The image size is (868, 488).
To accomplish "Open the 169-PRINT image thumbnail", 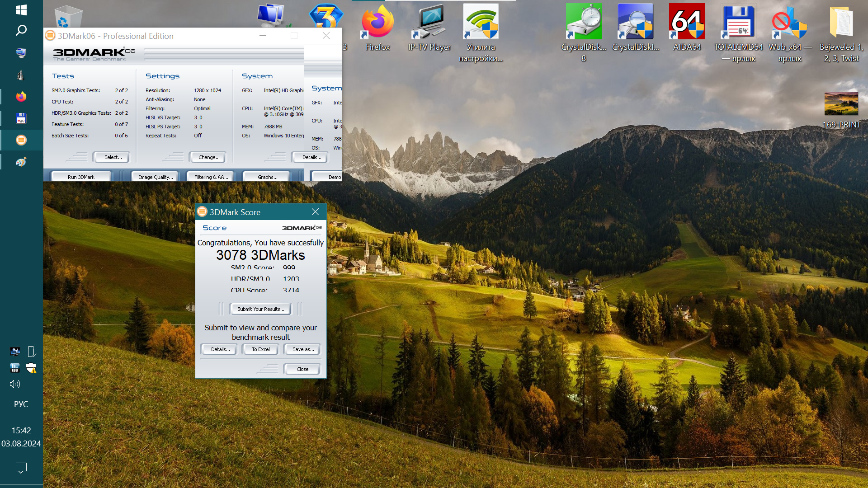I will pyautogui.click(x=841, y=104).
